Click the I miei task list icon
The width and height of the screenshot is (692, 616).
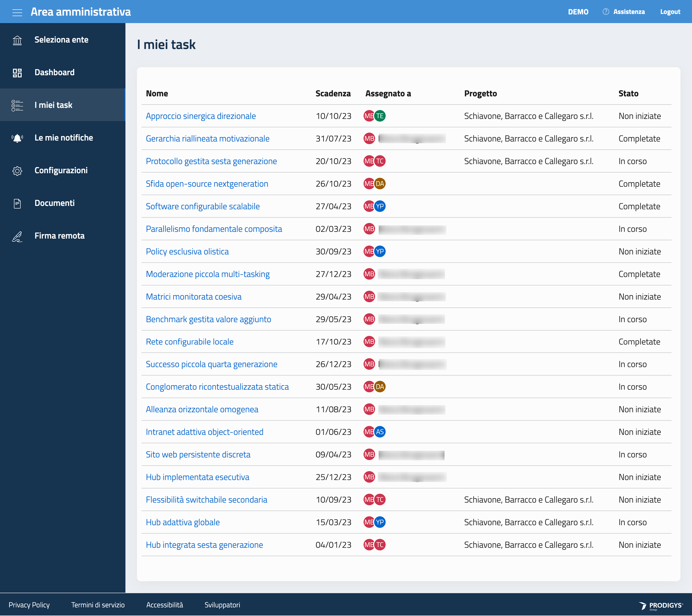click(17, 106)
